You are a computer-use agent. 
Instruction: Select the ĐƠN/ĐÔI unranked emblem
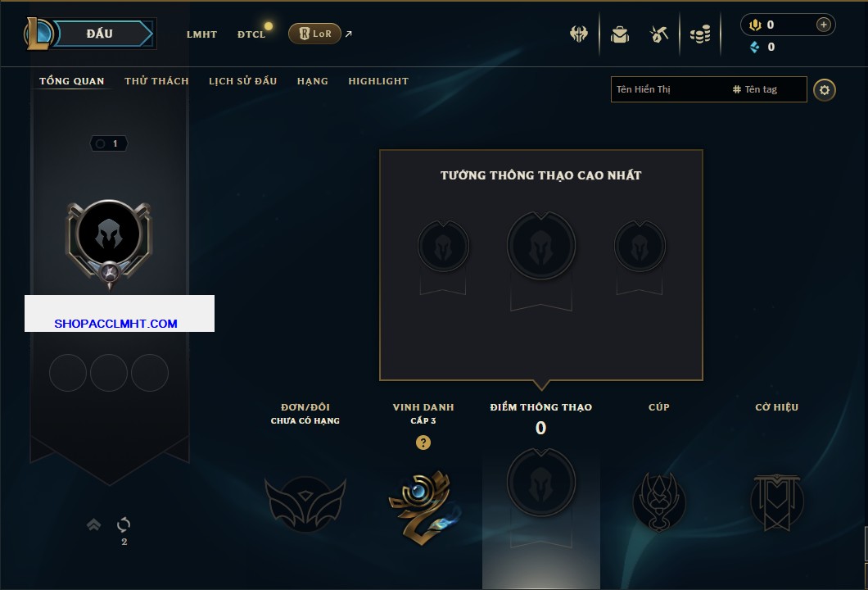pos(305,503)
